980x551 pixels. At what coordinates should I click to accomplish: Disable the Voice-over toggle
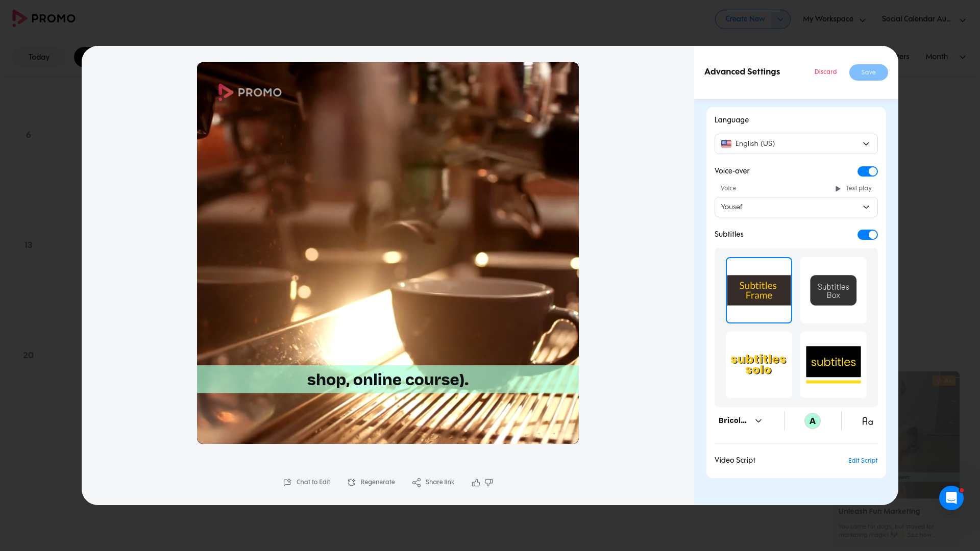coord(867,171)
